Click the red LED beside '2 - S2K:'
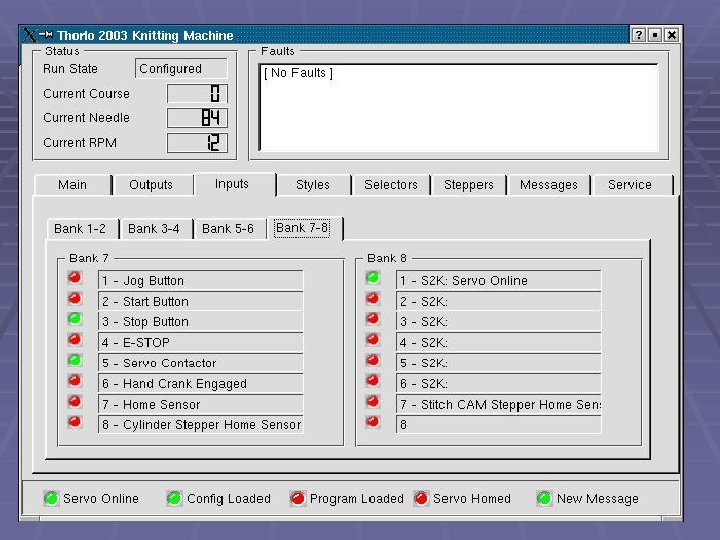The image size is (720, 540). click(x=373, y=299)
